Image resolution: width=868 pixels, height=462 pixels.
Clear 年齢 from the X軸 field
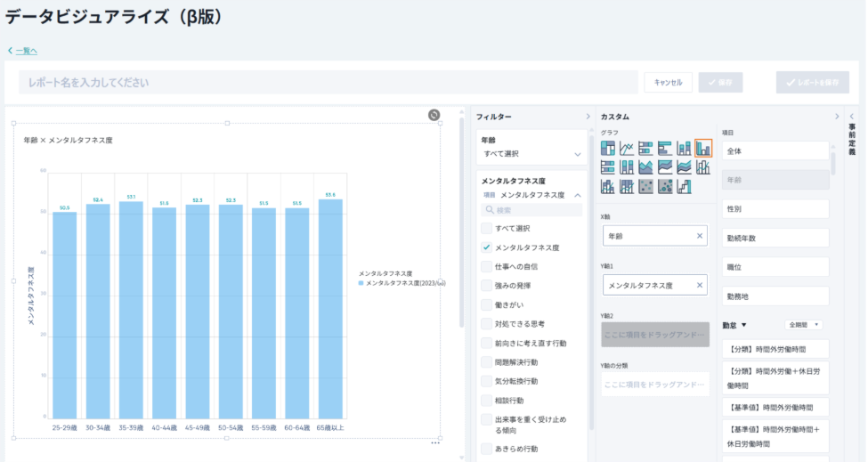click(699, 236)
